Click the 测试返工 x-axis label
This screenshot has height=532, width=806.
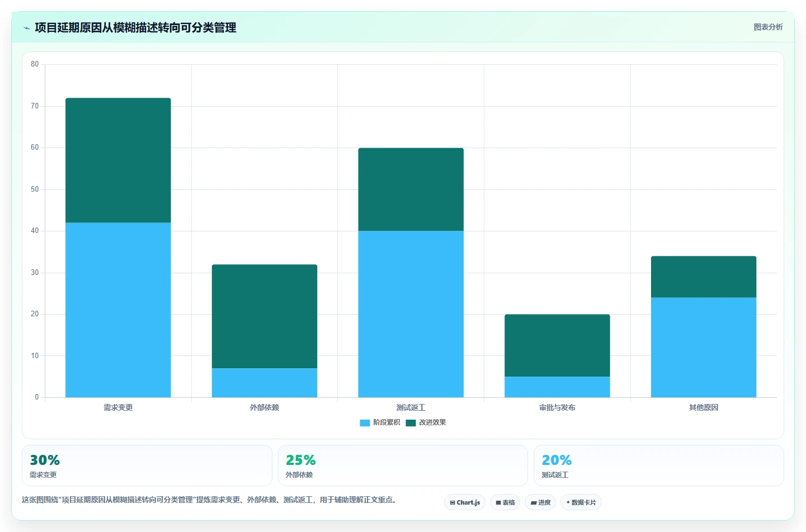(x=411, y=407)
